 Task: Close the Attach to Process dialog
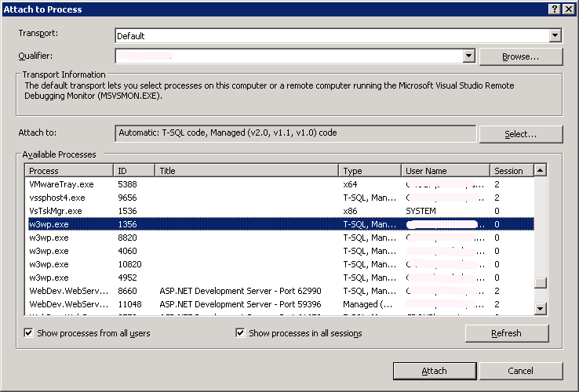click(569, 9)
